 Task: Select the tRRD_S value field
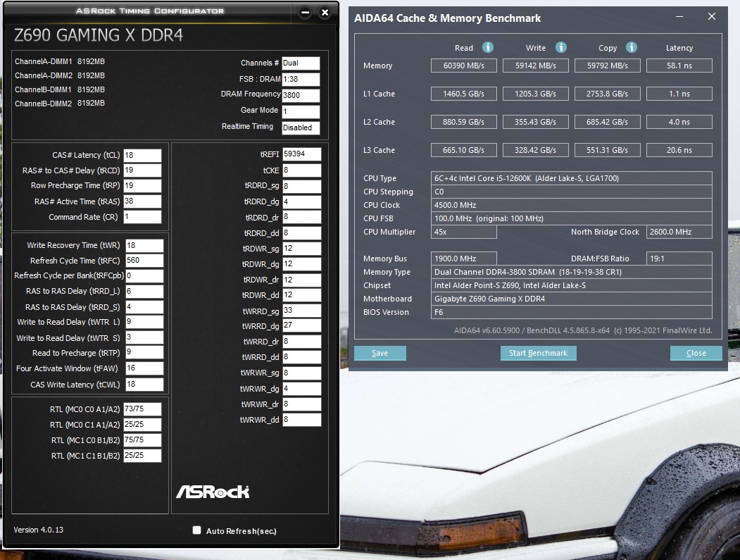pos(144,307)
